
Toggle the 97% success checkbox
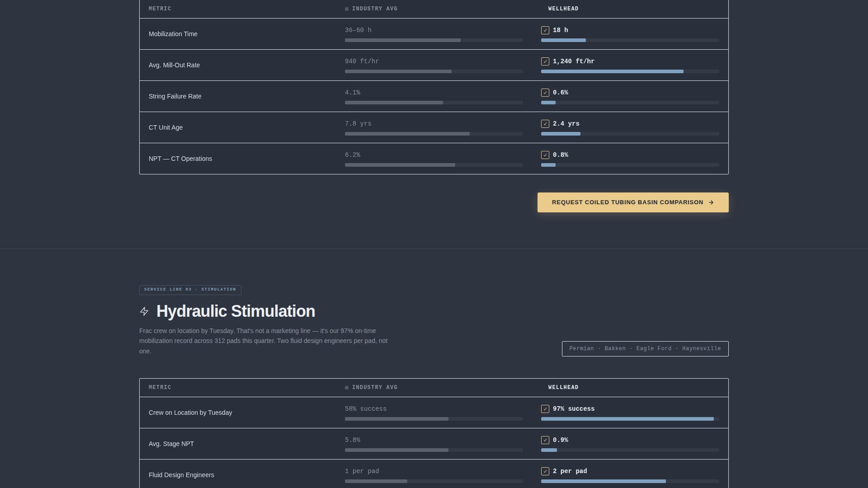point(545,409)
